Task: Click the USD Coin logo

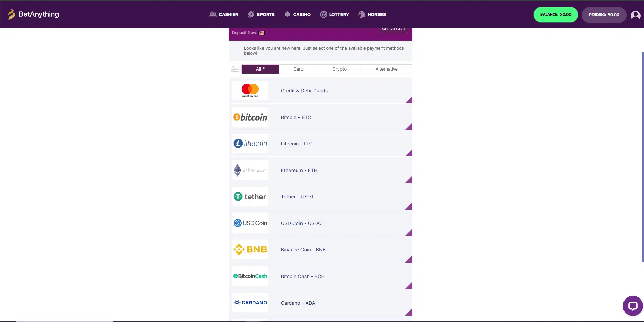Action: coord(250,223)
